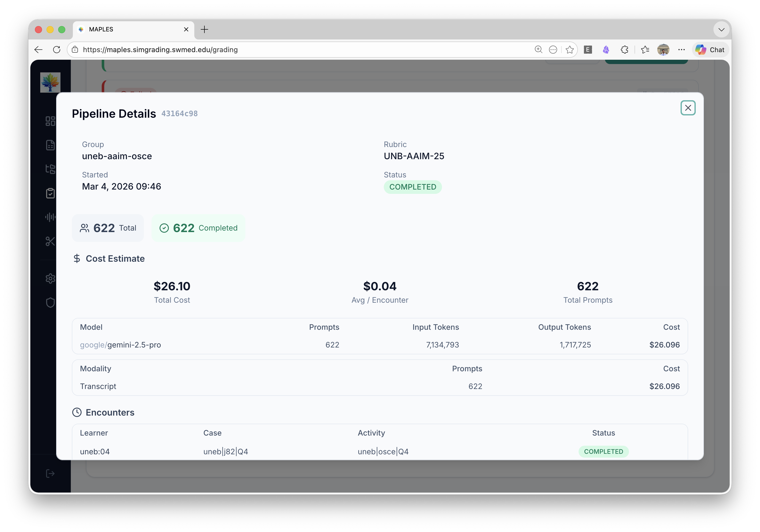Expand the browser tab list chevron

721,30
